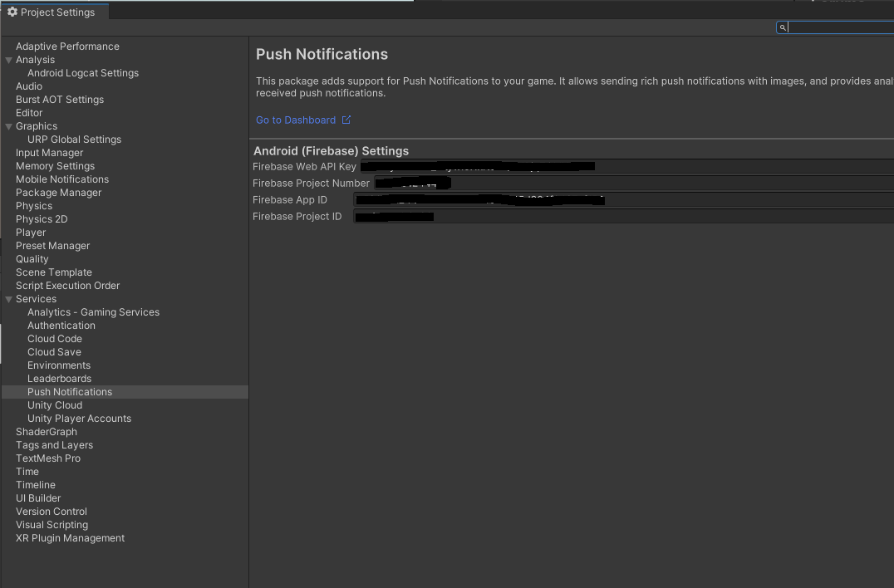Click the Firebase Project Number label
This screenshot has width=894, height=588.
pyautogui.click(x=311, y=184)
